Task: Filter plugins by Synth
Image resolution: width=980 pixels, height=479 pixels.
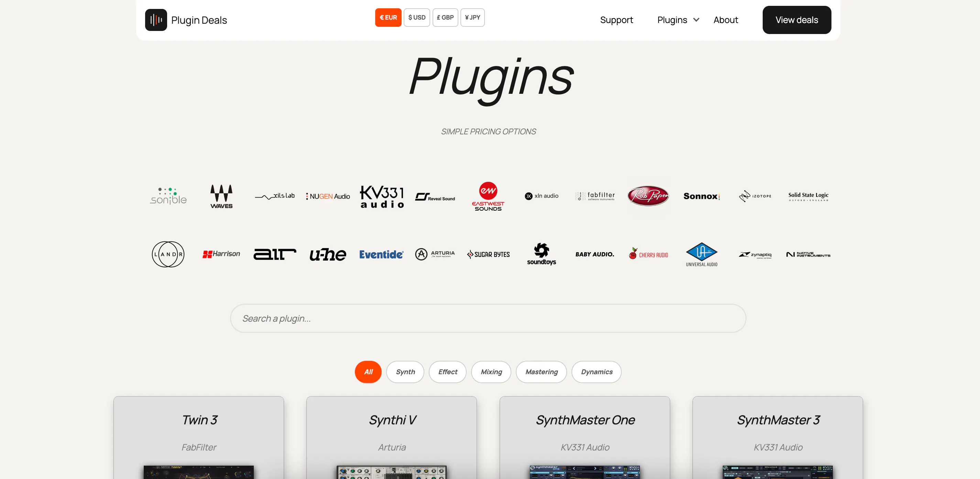Action: tap(405, 371)
